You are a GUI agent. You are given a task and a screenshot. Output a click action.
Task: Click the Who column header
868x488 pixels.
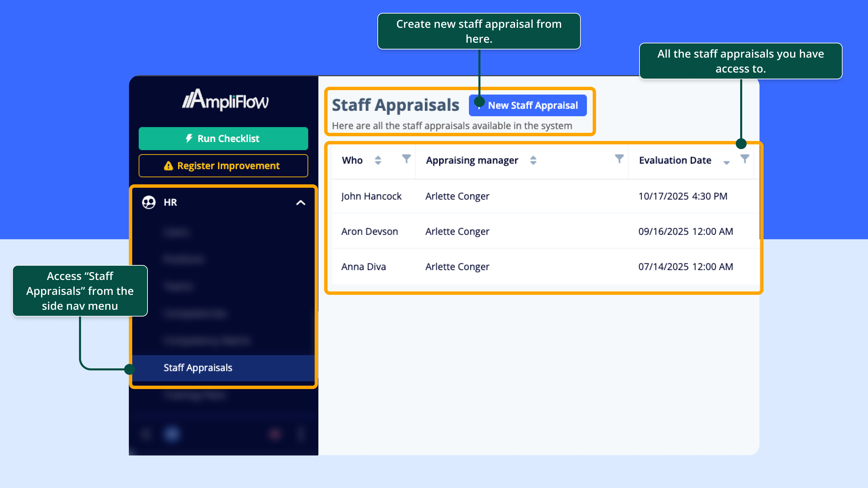pyautogui.click(x=352, y=160)
